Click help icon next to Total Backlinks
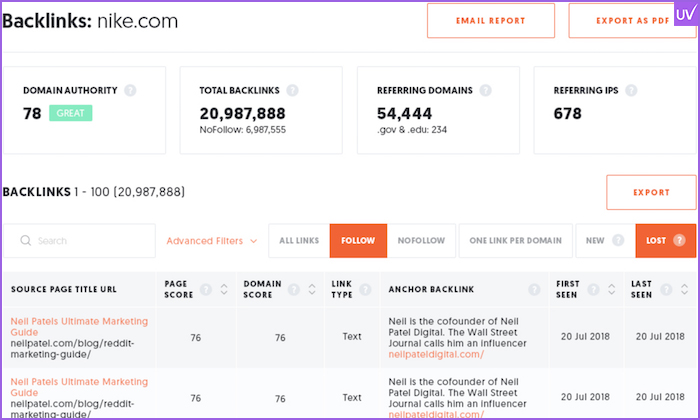 292,90
